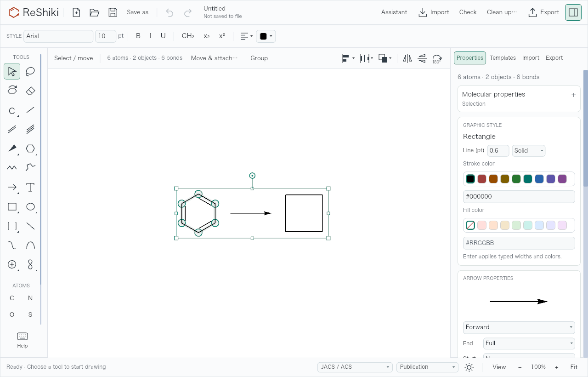Open the Solid line style dropdown

tap(529, 150)
